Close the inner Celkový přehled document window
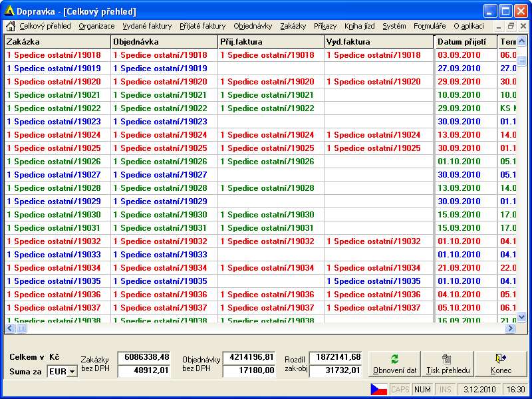 coord(523,27)
